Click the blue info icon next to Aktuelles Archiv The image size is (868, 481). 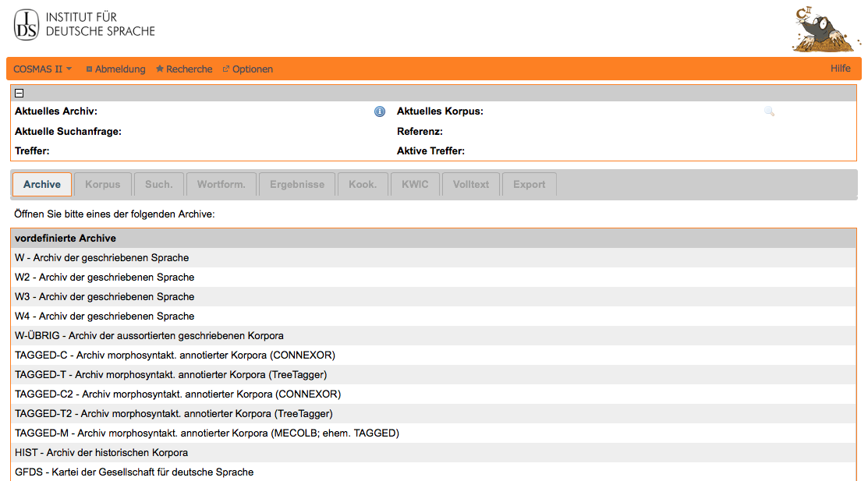point(380,111)
